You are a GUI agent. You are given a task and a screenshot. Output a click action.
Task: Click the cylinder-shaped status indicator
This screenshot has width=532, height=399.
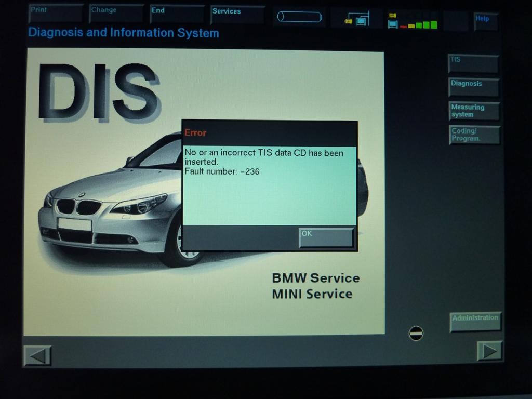[x=300, y=17]
